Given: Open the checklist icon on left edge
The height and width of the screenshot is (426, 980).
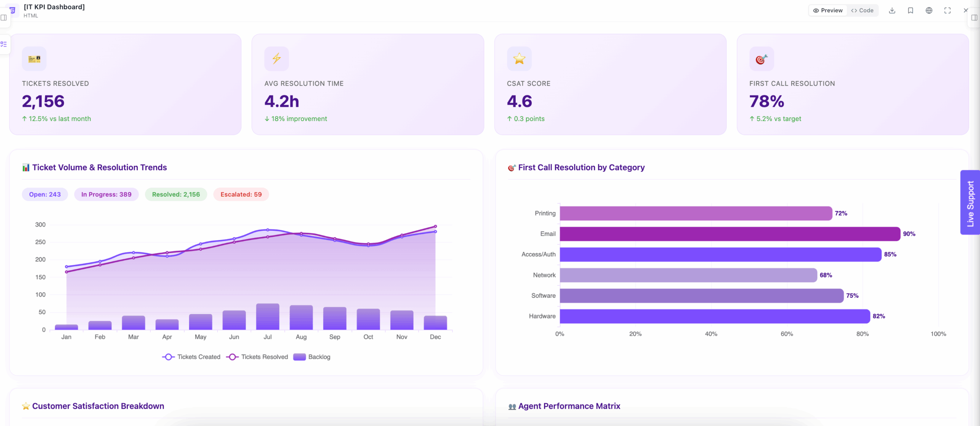Looking at the screenshot, I should [x=4, y=44].
